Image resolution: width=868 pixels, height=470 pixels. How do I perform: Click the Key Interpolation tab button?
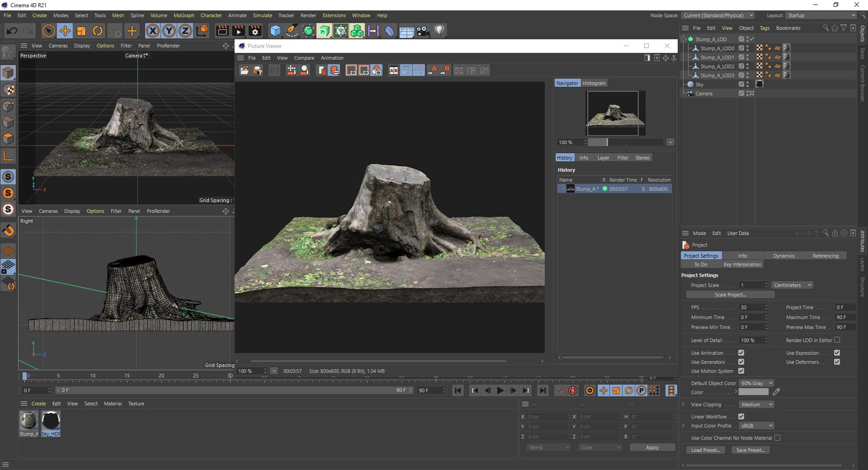742,264
